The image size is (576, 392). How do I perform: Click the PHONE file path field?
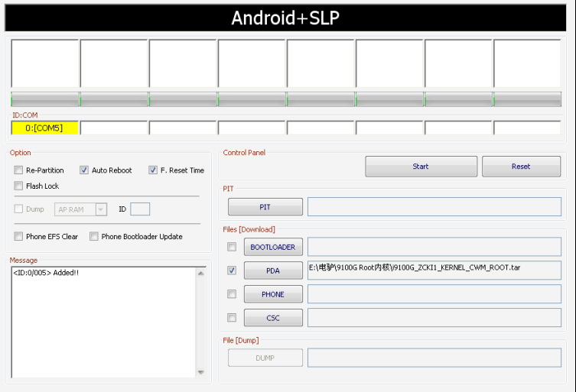pos(434,293)
